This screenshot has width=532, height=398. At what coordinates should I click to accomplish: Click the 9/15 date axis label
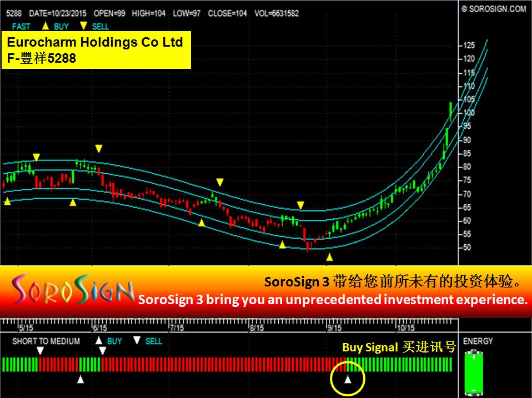click(x=334, y=328)
